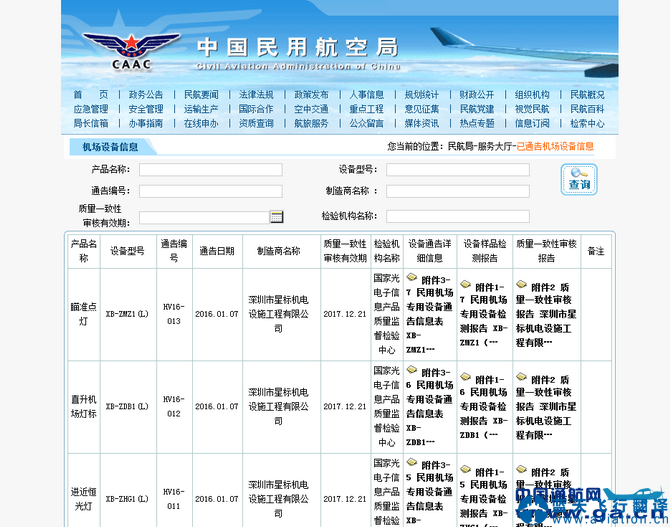Image resolution: width=670 pixels, height=527 pixels.
Task: Open the calendar date picker icon
Action: click(x=277, y=216)
